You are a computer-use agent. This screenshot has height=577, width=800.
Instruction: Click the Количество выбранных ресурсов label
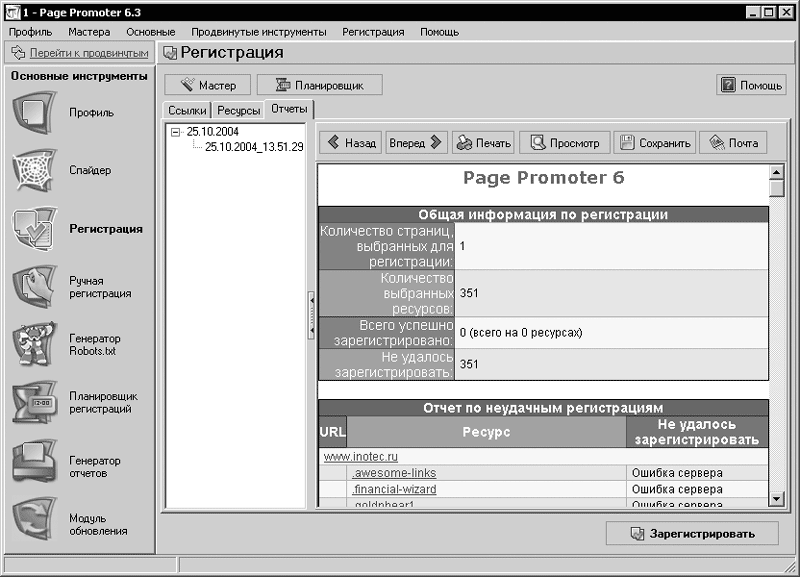(x=387, y=293)
